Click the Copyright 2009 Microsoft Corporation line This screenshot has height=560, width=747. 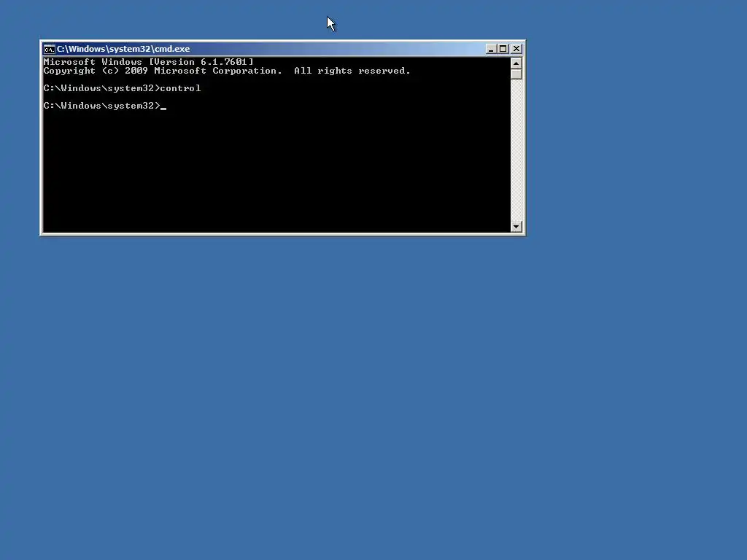(227, 71)
